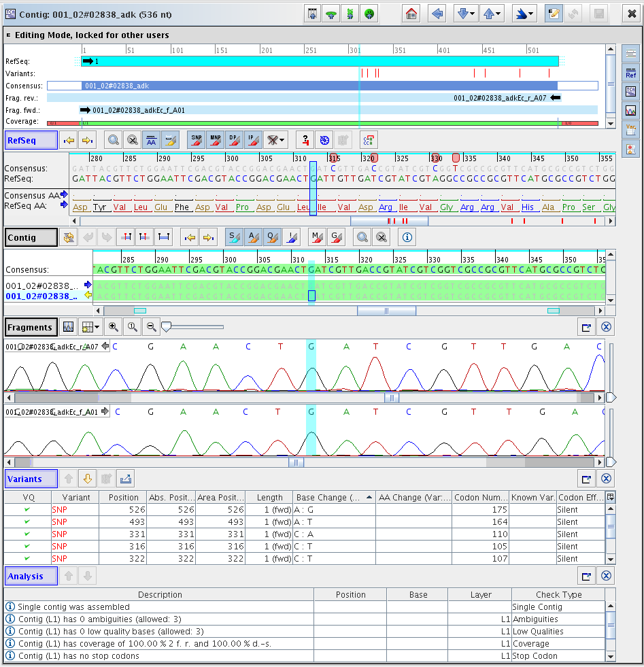644x667 pixels.
Task: Zoom out on chromatogram traces in Fragments
Action: (x=152, y=327)
